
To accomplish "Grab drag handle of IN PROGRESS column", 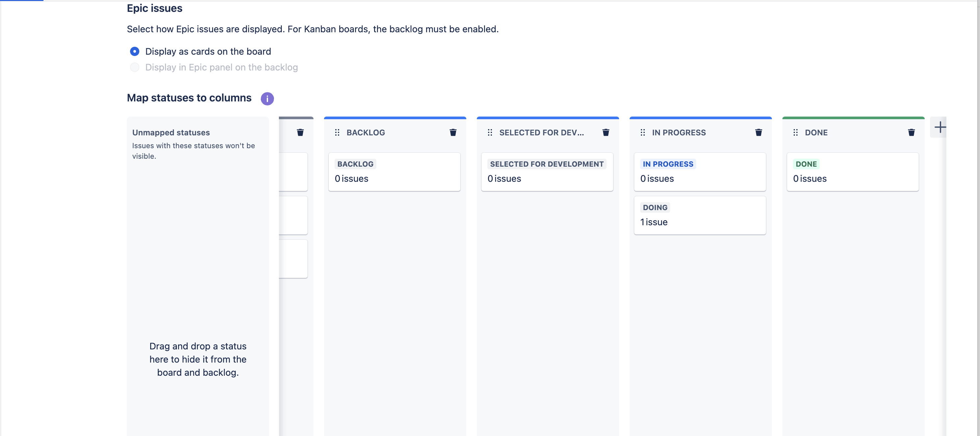I will tap(642, 132).
